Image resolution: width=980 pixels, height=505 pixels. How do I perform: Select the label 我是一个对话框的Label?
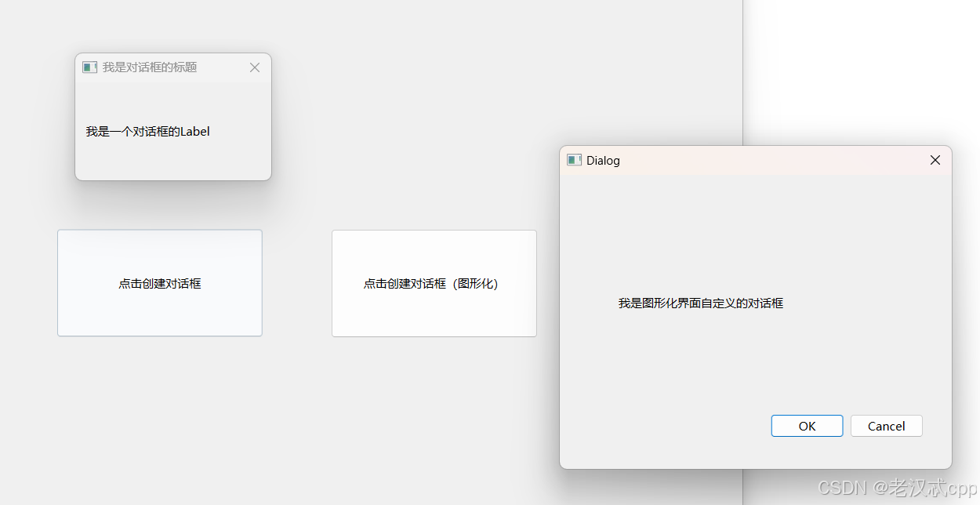point(148,132)
